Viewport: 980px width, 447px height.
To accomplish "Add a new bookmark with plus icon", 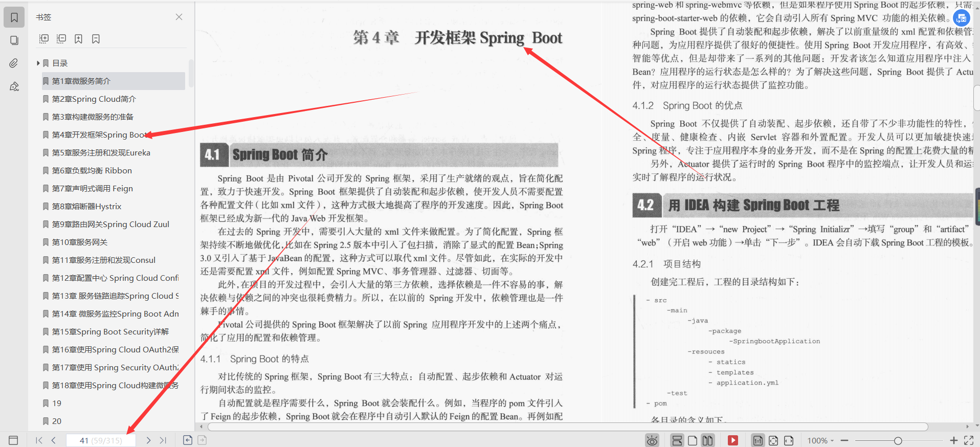I will pos(78,39).
